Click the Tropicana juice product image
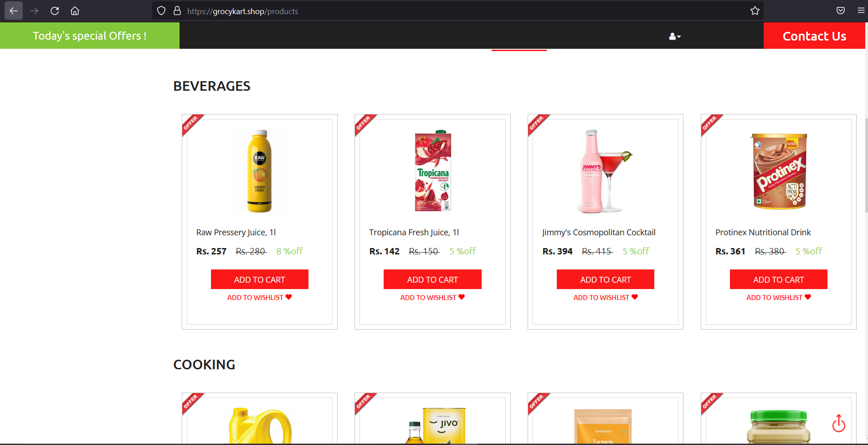The image size is (868, 445). 432,171
